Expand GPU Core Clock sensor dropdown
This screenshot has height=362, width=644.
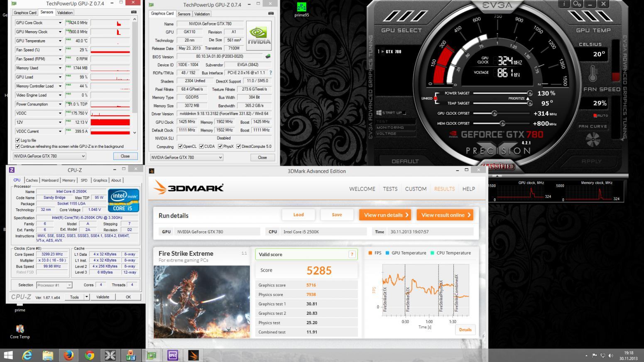tap(60, 23)
